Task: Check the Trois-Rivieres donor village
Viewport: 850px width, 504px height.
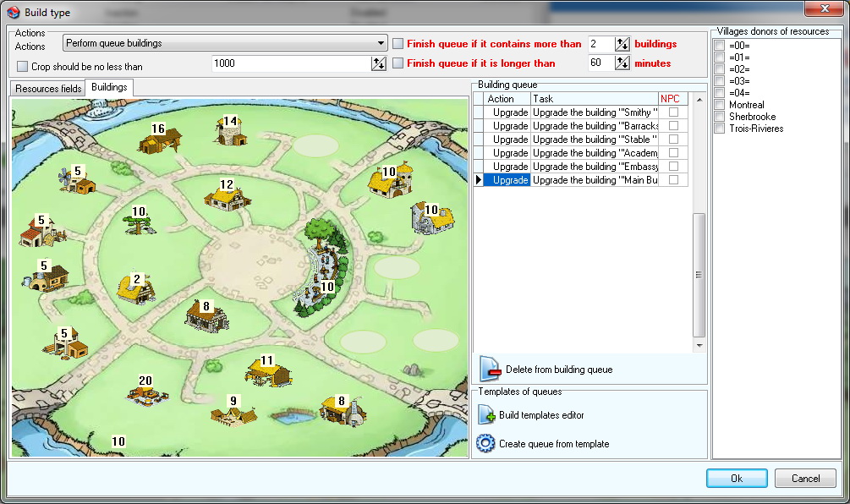Action: tap(720, 129)
